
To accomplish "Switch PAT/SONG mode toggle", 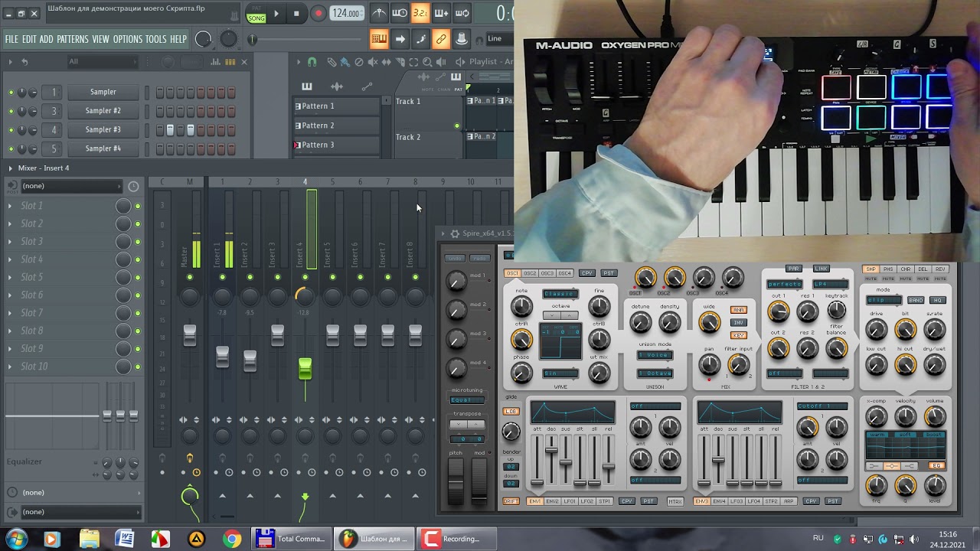I will click(x=256, y=14).
